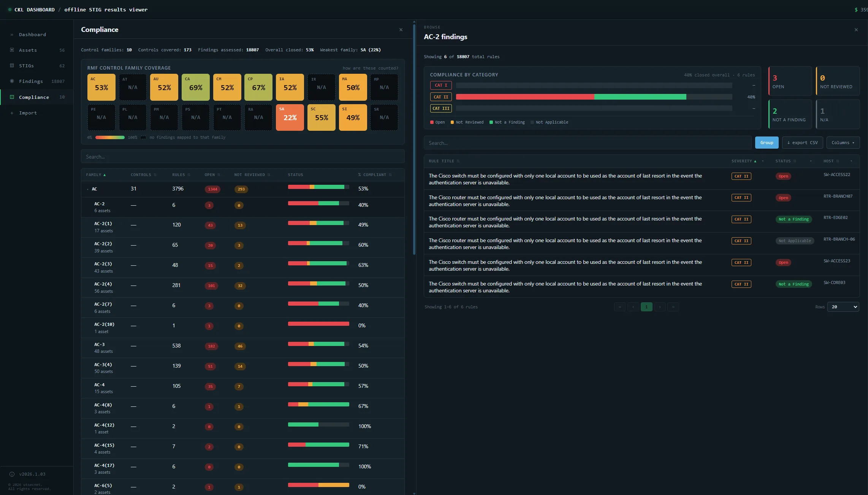
Task: Click sort icon beside RULE TITLE header
Action: [x=458, y=161]
